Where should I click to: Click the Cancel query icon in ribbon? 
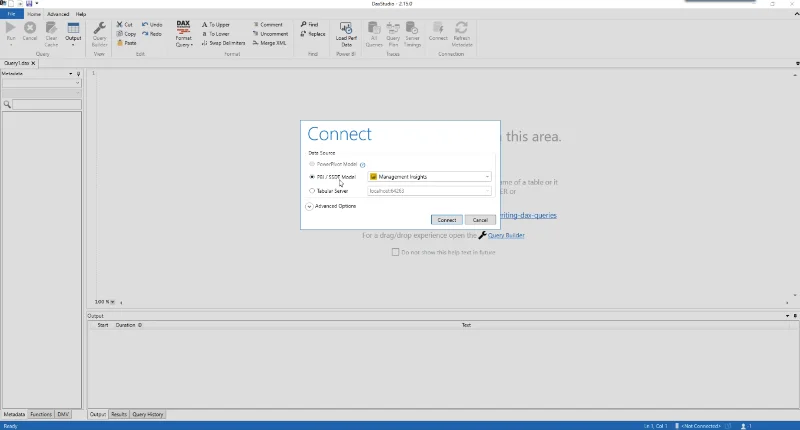[x=30, y=28]
